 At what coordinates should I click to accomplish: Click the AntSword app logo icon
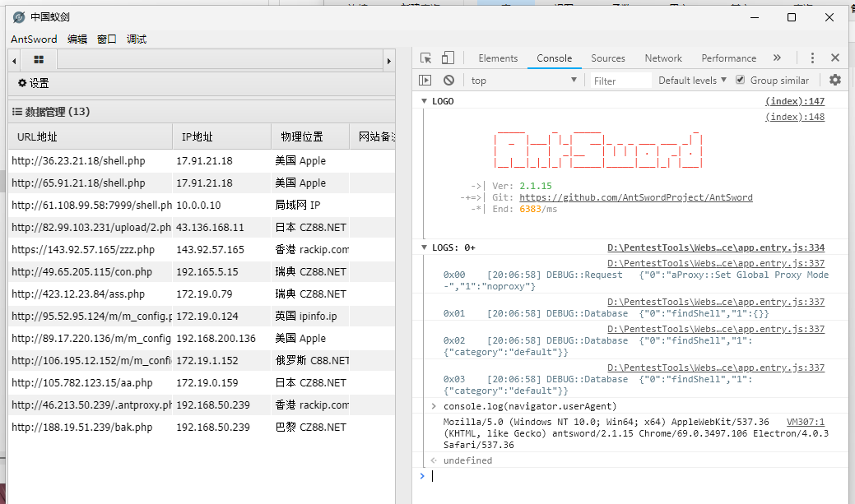19,17
